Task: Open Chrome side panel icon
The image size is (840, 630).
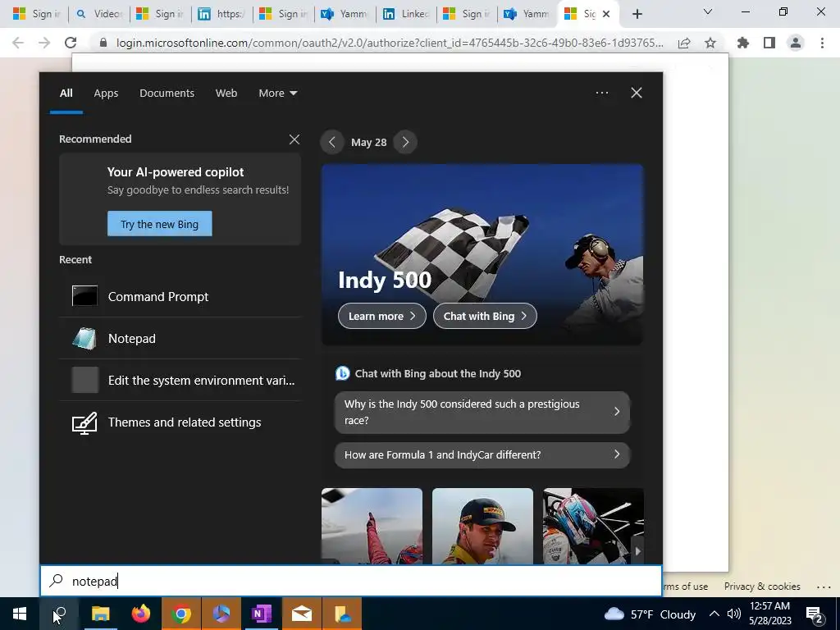Action: 769,43
